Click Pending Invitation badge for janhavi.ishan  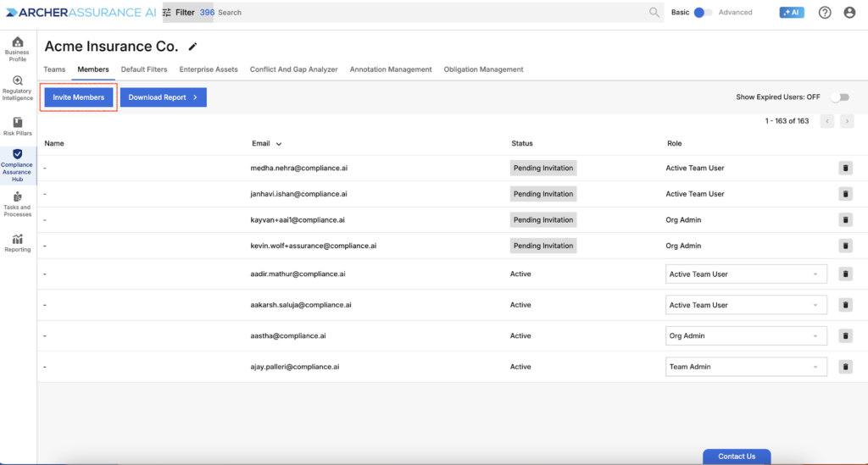pos(543,194)
